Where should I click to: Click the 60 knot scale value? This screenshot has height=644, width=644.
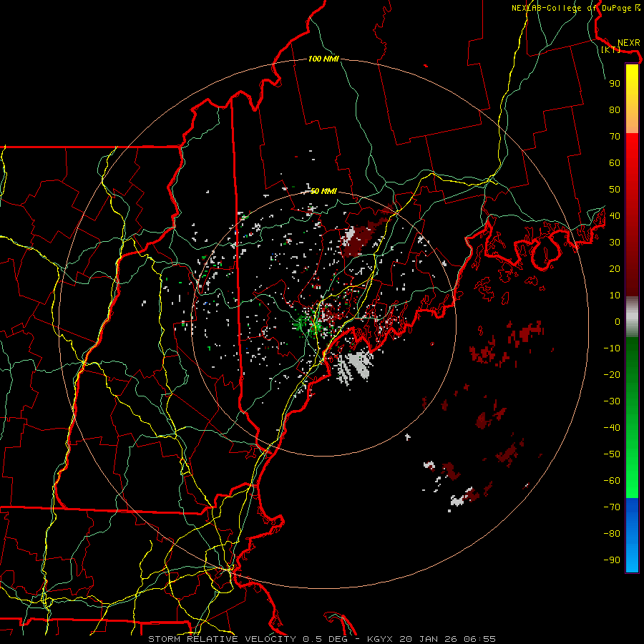click(x=615, y=163)
